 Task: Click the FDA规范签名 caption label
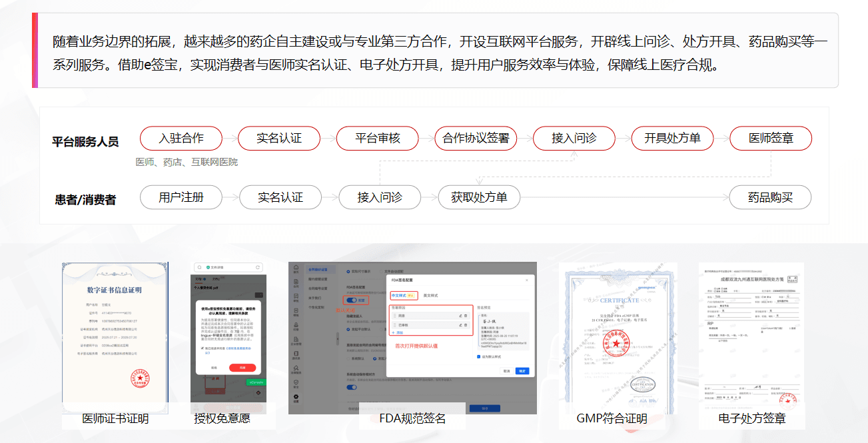pyautogui.click(x=412, y=419)
